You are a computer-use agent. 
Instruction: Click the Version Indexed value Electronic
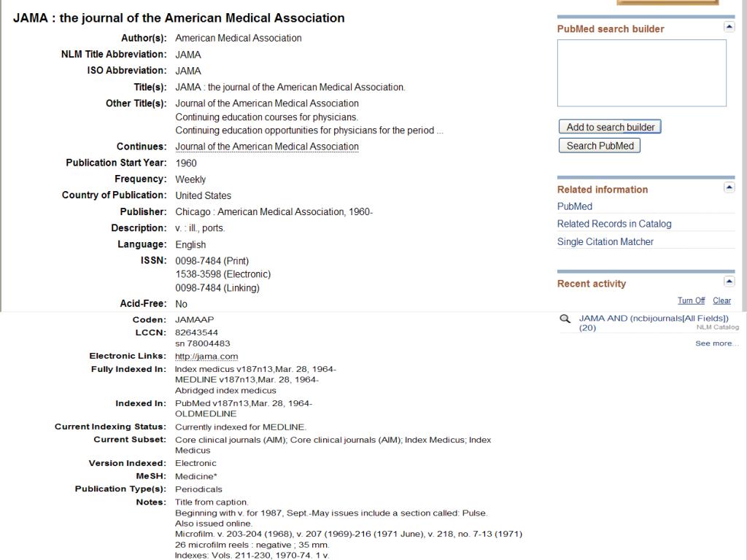pos(196,463)
